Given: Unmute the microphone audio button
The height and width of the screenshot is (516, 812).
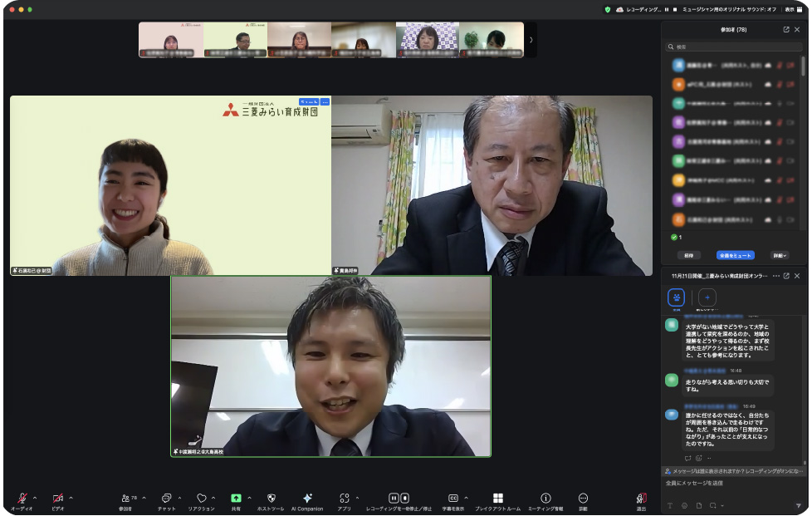Looking at the screenshot, I should click(x=22, y=499).
